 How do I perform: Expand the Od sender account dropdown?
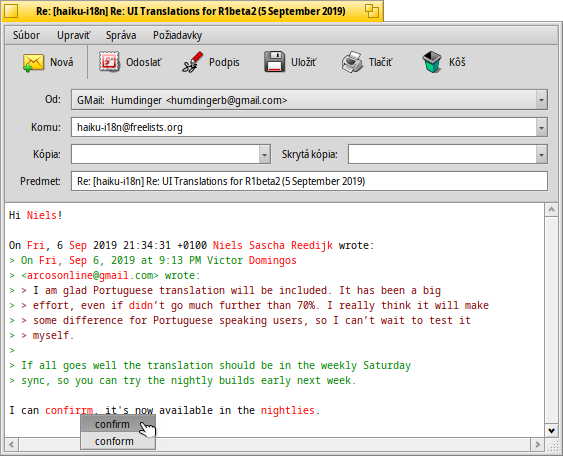(541, 100)
